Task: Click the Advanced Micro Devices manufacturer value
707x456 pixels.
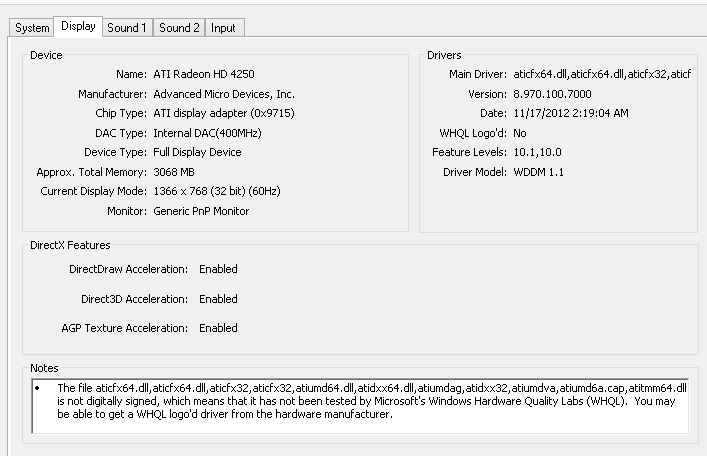Action: pyautogui.click(x=224, y=94)
